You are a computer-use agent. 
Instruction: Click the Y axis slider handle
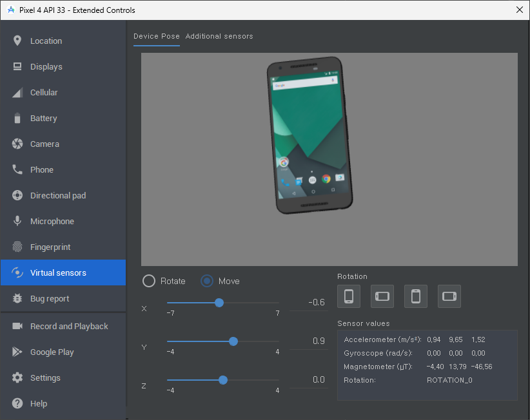pyautogui.click(x=233, y=341)
